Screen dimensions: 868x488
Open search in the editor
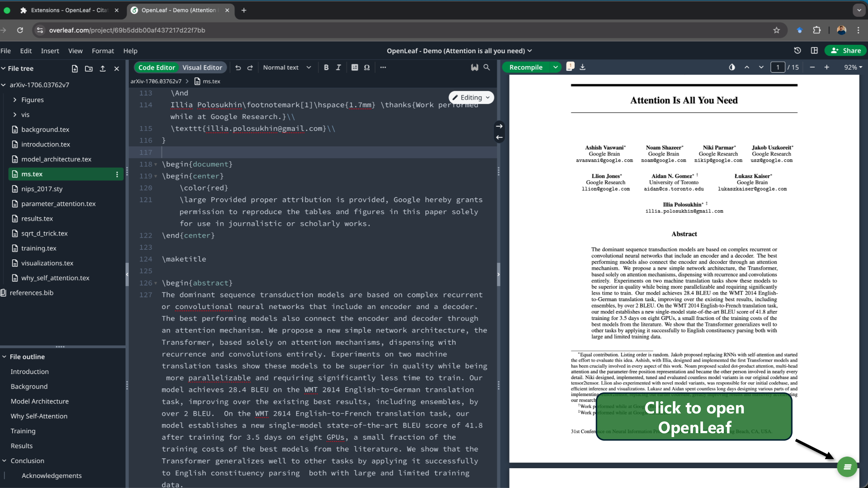click(x=487, y=68)
